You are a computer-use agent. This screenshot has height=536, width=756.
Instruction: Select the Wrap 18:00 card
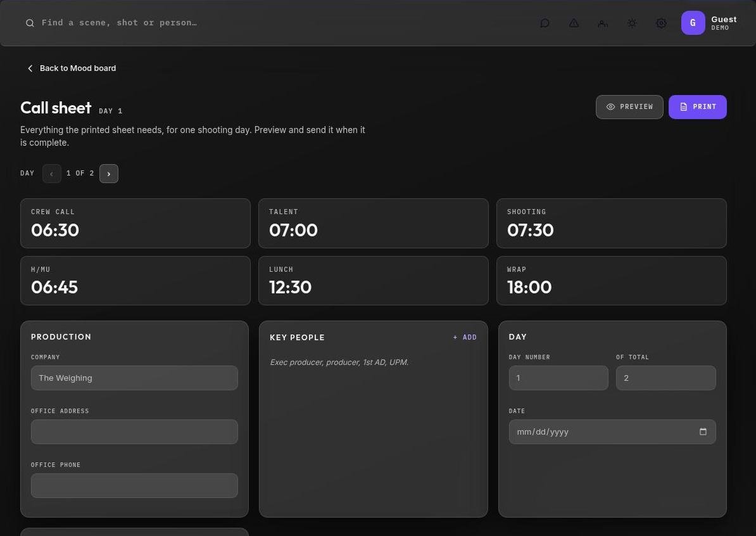612,281
